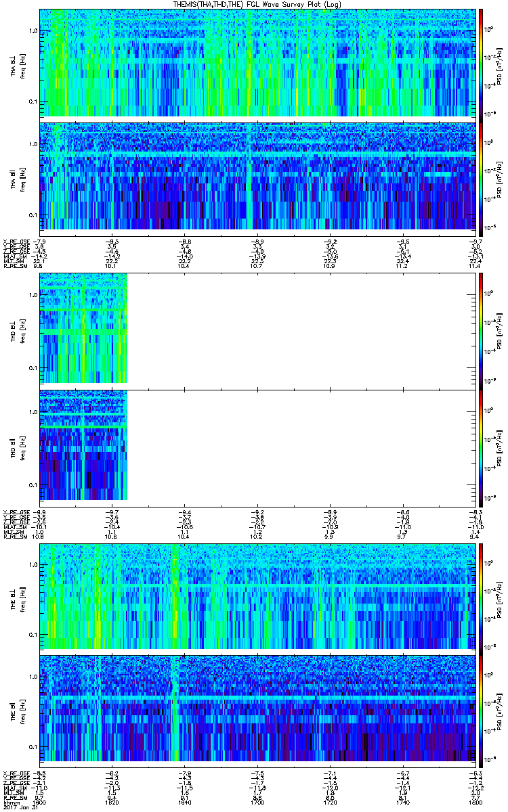Viewport: 508px width, 812px height.
Task: Select the THD B-parallel spectrogram data block
Action: click(83, 445)
